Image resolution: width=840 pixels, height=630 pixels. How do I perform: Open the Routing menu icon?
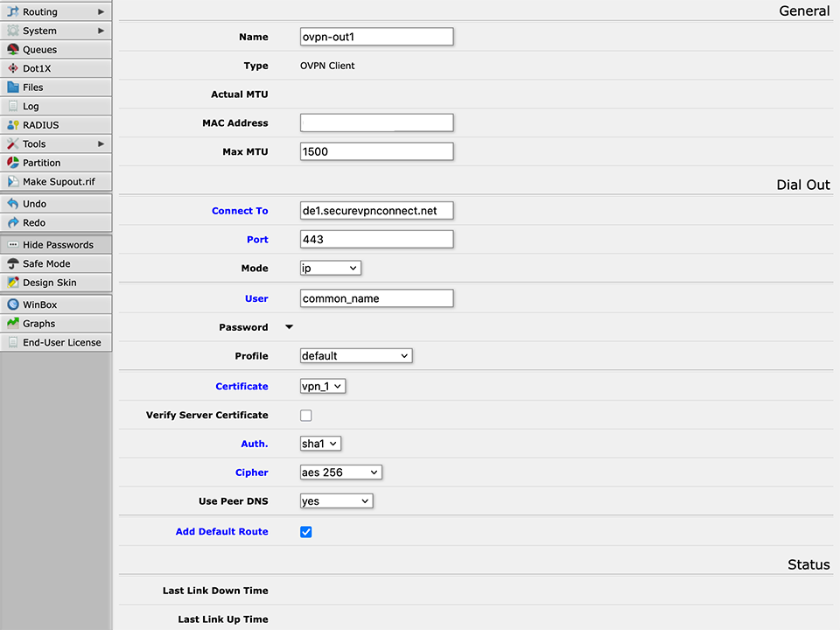pos(12,11)
